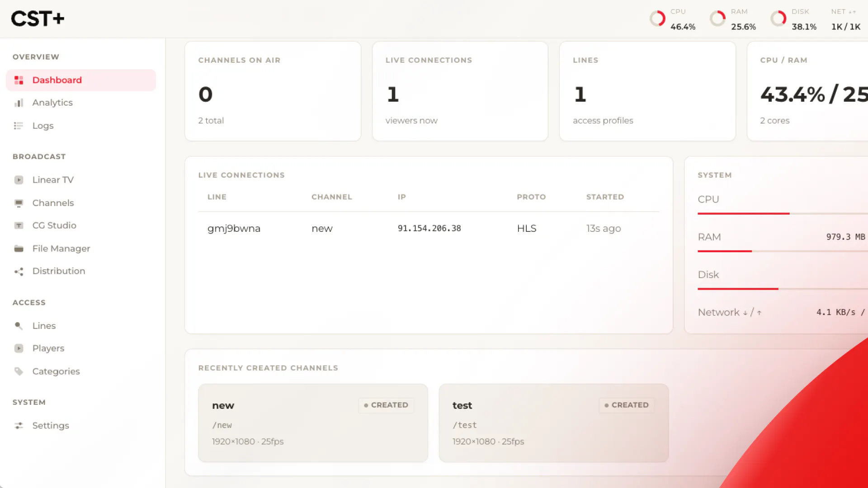The height and width of the screenshot is (488, 868).
Task: Open the Channels section
Action: (x=81, y=203)
